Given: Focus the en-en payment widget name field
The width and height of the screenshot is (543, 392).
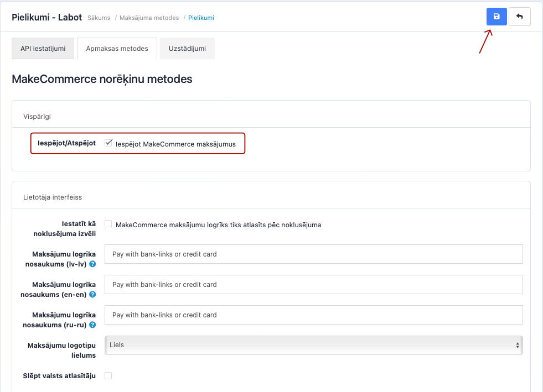Looking at the screenshot, I should 314,285.
